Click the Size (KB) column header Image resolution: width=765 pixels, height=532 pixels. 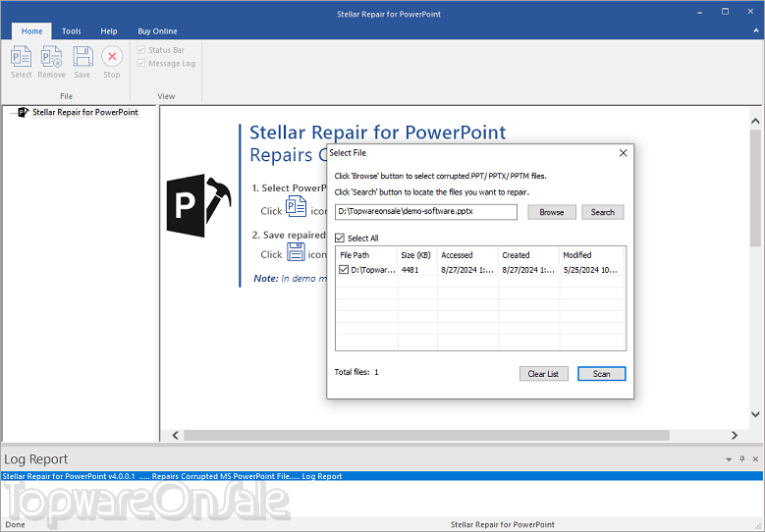click(417, 255)
